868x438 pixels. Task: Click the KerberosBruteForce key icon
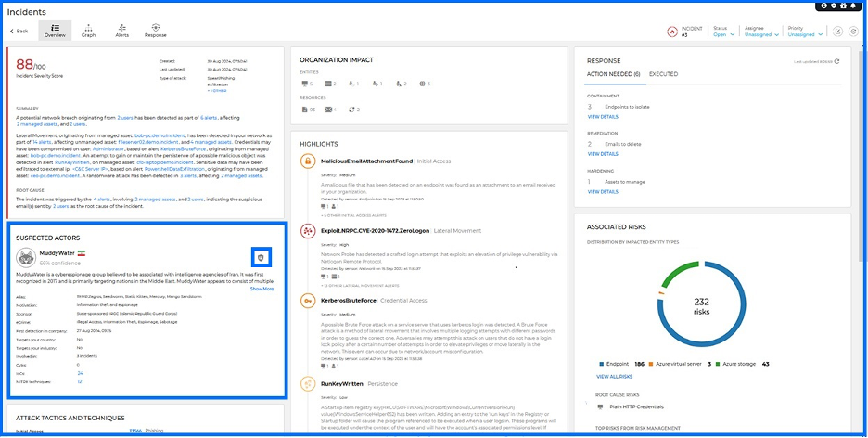307,301
